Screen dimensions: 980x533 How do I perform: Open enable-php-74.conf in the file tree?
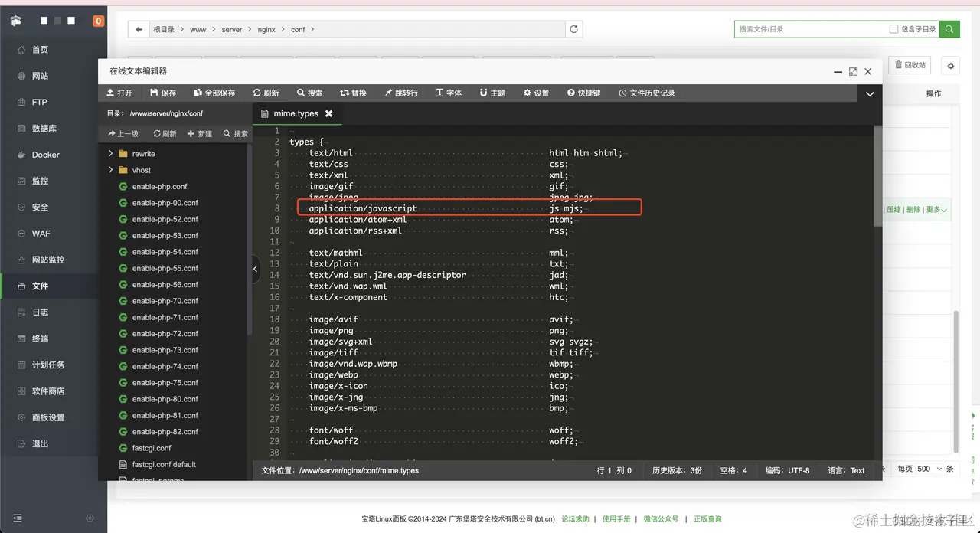[x=165, y=366]
